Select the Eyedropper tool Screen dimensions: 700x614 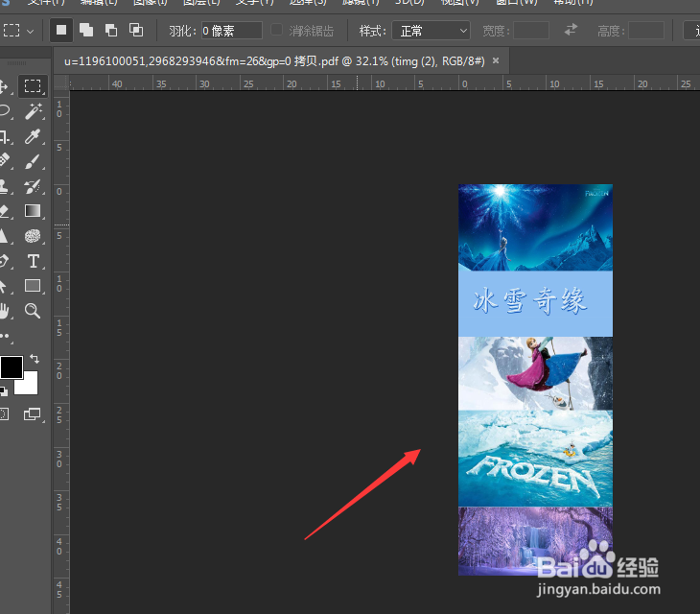33,136
